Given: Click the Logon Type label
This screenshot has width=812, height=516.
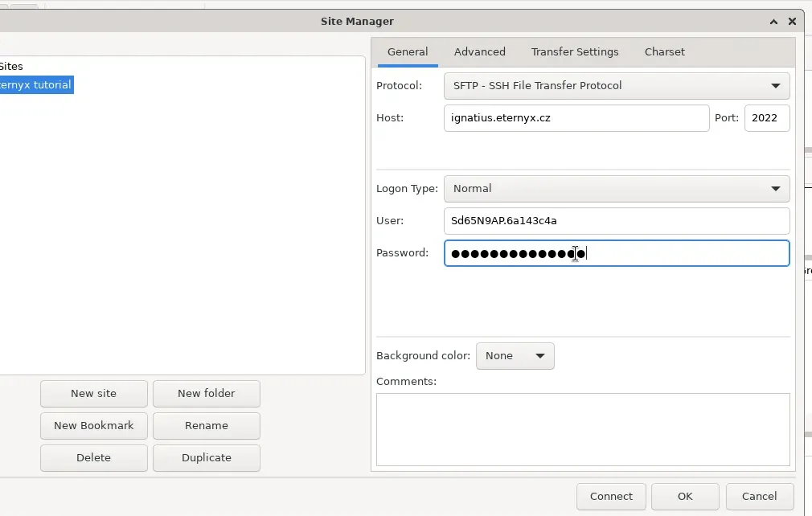Looking at the screenshot, I should click(407, 189).
